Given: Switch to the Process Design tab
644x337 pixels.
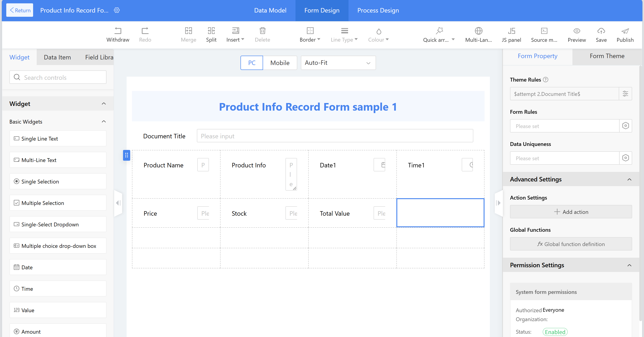Looking at the screenshot, I should [x=378, y=10].
